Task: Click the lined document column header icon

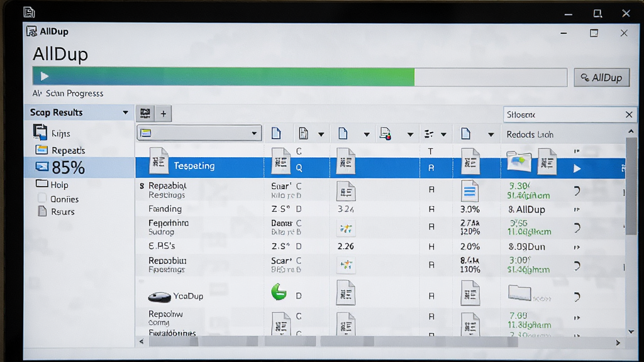Action: click(304, 133)
